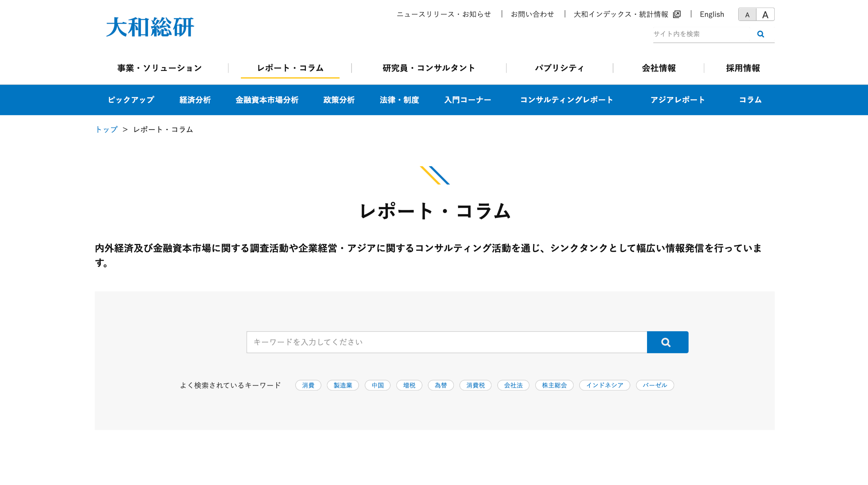Click the 大和総研 logo

pos(150,27)
